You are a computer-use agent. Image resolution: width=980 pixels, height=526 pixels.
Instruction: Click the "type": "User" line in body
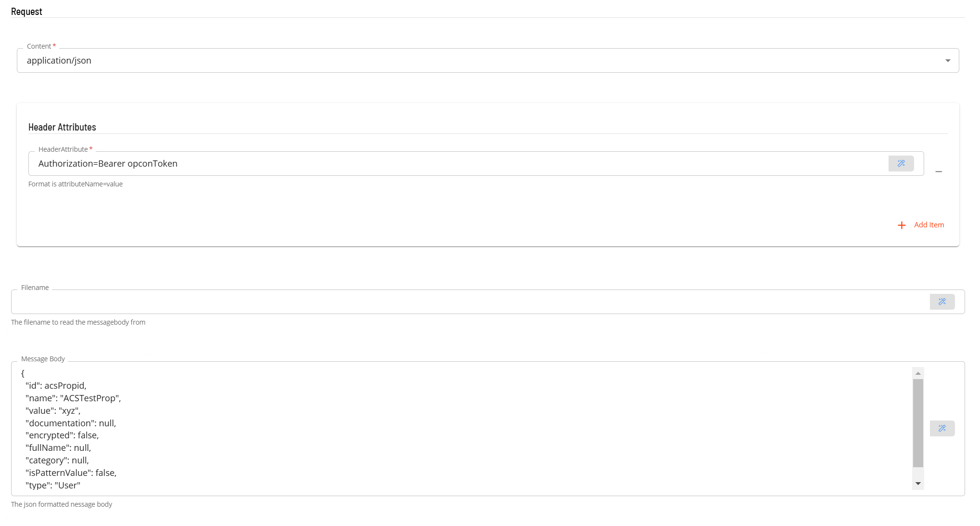point(53,486)
